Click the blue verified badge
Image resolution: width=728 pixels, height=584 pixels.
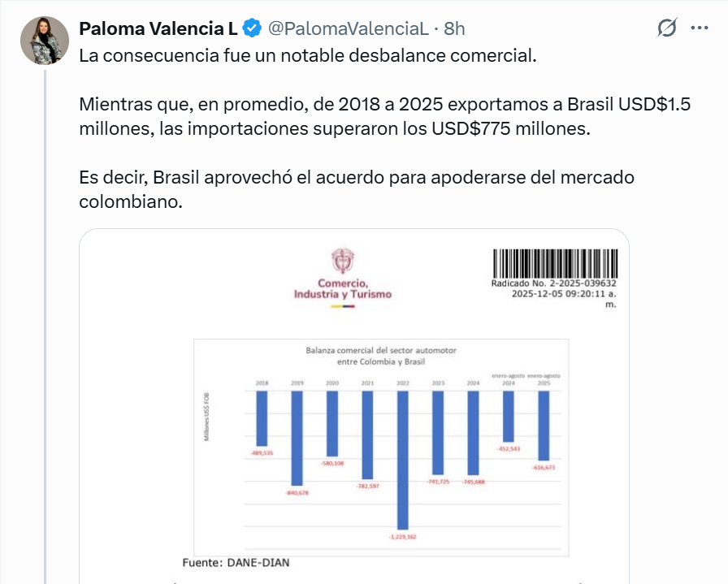click(x=252, y=29)
